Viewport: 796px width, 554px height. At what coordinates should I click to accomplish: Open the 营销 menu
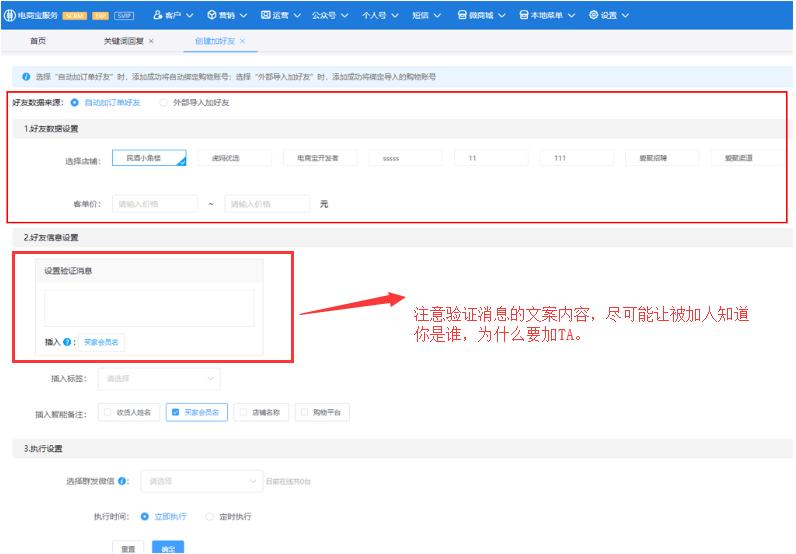[227, 15]
